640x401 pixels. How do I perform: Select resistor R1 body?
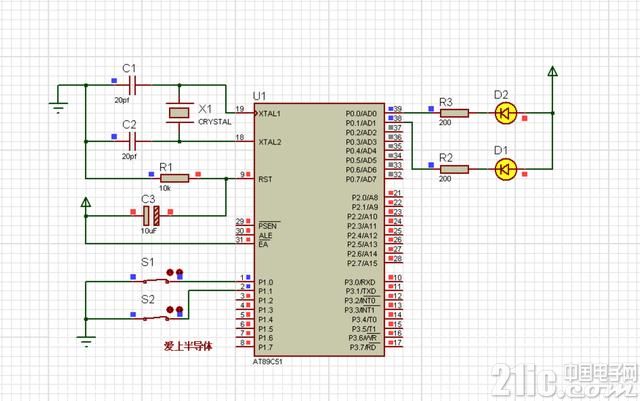pyautogui.click(x=175, y=178)
